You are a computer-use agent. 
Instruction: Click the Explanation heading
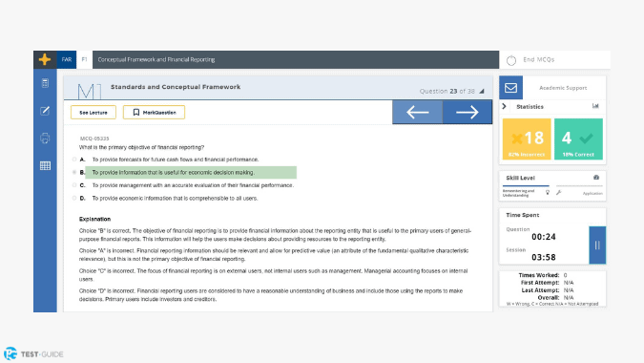(x=94, y=219)
